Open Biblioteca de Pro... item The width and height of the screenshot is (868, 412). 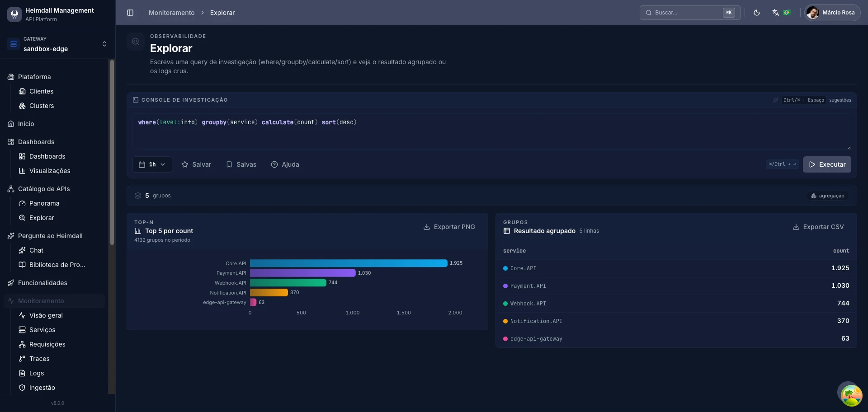click(x=57, y=265)
